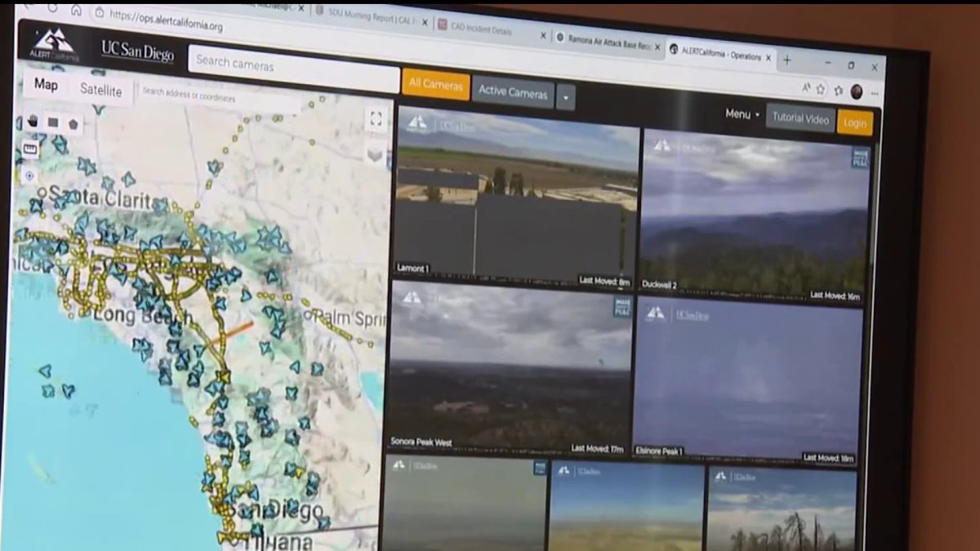Open the browser three-dot settings menu
980x551 pixels.
coord(875,93)
